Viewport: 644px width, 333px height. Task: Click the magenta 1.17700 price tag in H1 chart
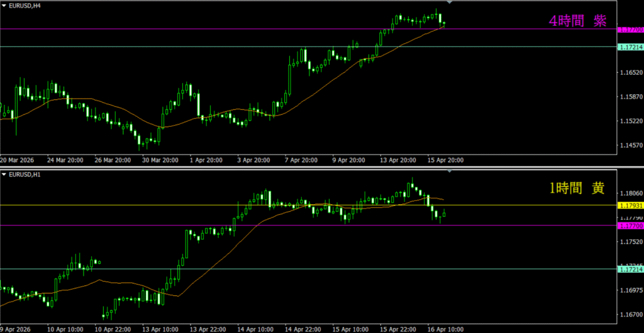pyautogui.click(x=630, y=226)
